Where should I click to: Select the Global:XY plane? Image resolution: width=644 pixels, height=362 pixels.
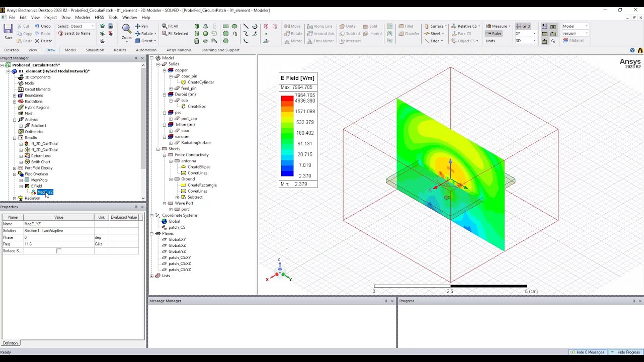click(x=177, y=239)
